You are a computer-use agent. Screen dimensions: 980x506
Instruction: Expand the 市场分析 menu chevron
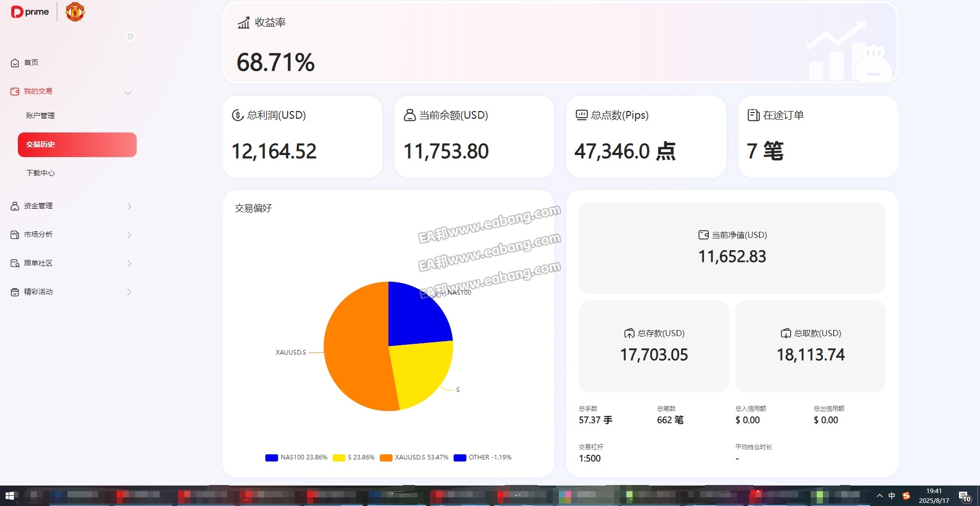click(x=129, y=235)
